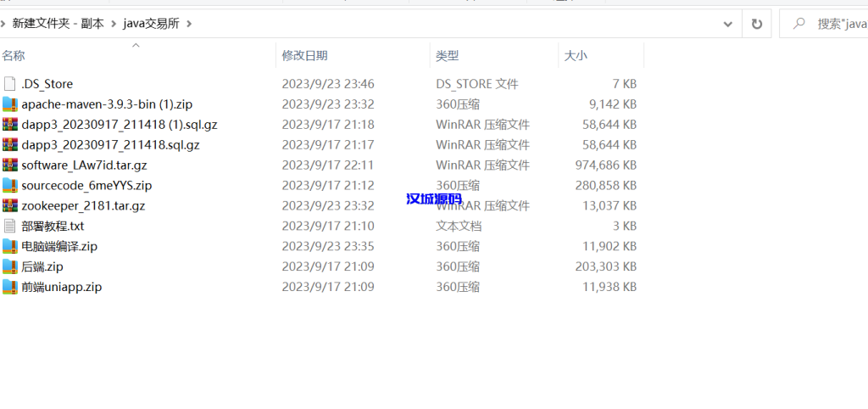This screenshot has height=409, width=868.
Task: Click the java交易所 breadcrumb segment
Action: point(151,24)
